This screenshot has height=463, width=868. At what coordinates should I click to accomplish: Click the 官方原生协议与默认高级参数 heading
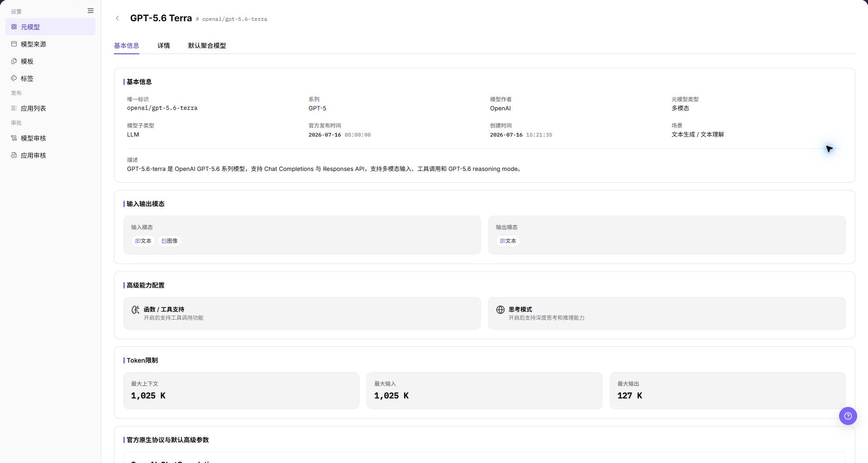[x=168, y=440]
